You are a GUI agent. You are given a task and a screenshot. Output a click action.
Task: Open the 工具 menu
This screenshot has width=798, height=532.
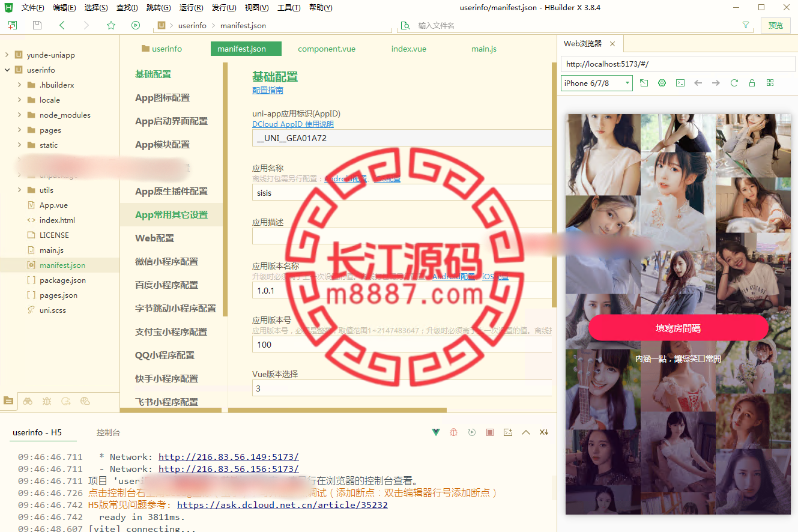coord(289,8)
